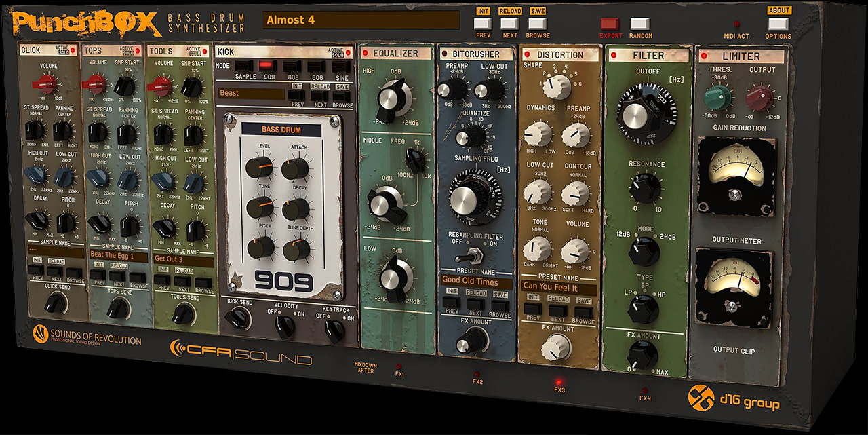Click the kick preset BROWSE button
Screen dimensions: 868x435
pyautogui.click(x=342, y=97)
